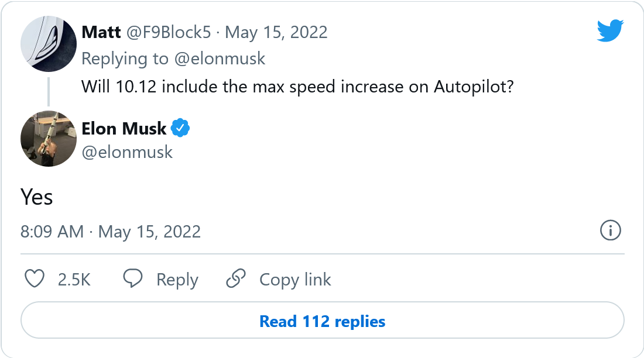This screenshot has height=358, width=644.
Task: Open the Elon Musk display name link
Action: click(124, 128)
